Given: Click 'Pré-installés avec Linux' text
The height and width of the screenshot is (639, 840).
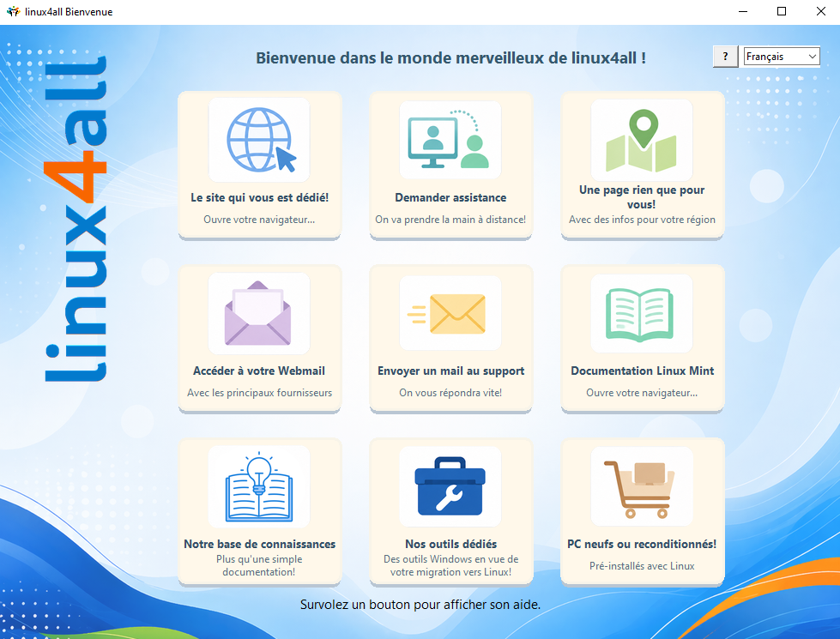Looking at the screenshot, I should pyautogui.click(x=642, y=566).
